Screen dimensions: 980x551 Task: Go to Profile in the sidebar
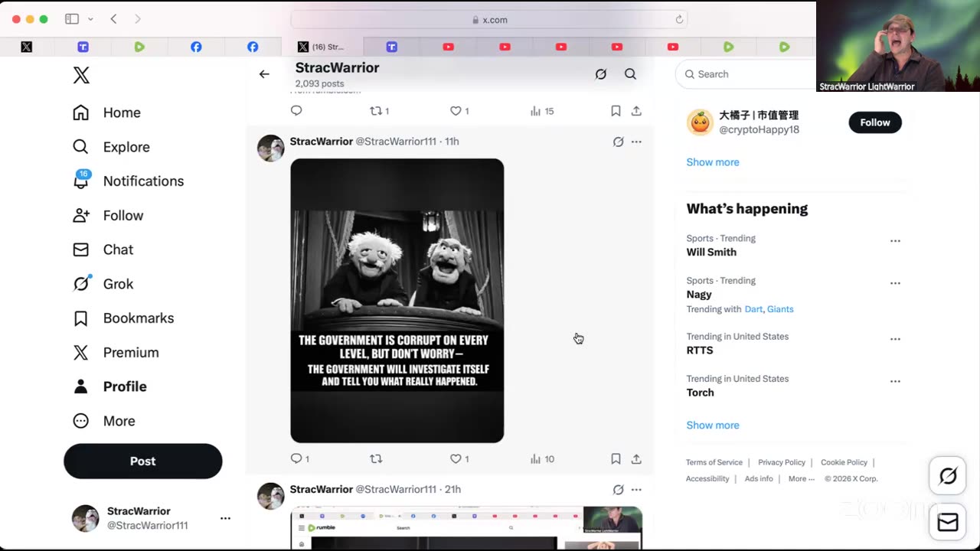point(109,386)
